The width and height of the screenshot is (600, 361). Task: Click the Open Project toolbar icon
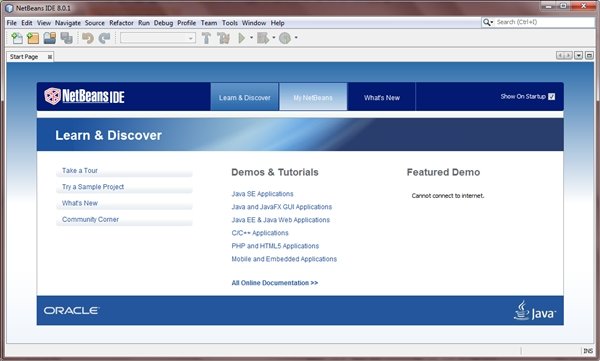click(x=50, y=38)
